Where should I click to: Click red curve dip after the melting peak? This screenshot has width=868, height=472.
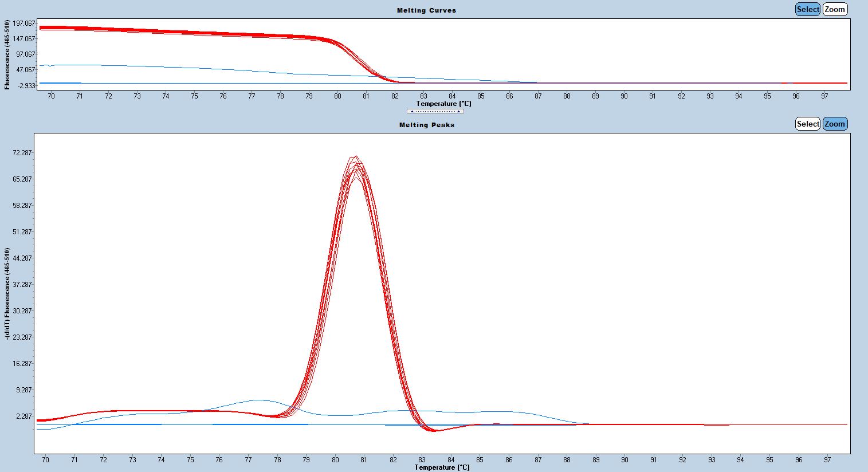[434, 430]
